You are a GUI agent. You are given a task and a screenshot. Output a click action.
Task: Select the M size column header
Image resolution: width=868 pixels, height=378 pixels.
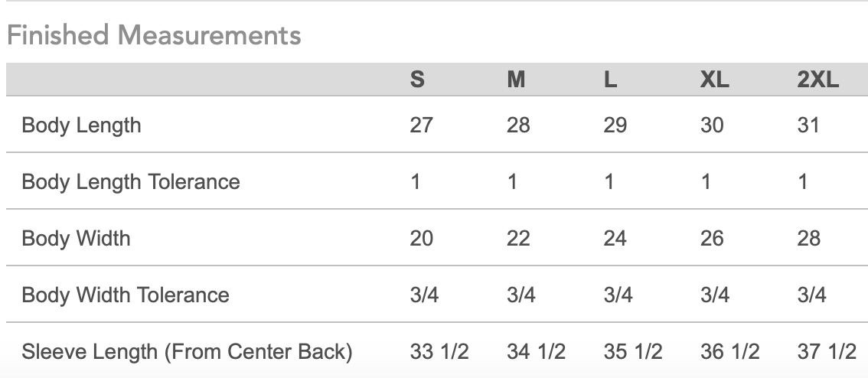516,80
